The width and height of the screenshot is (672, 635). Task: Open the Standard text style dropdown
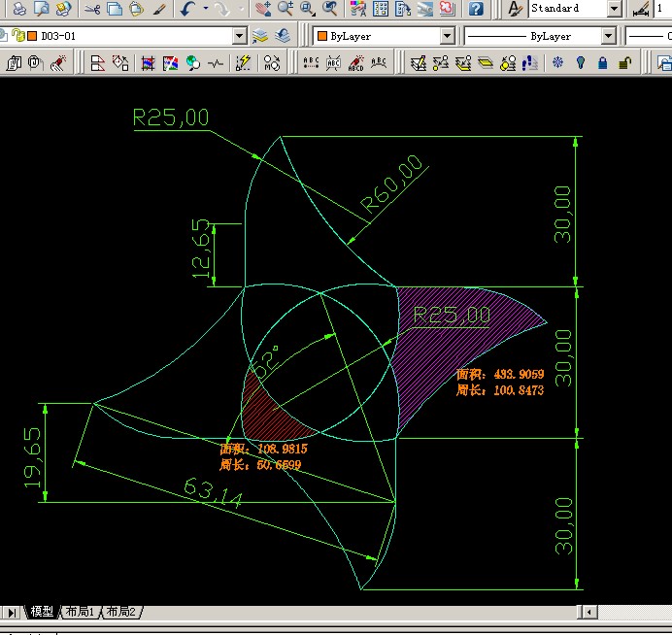(614, 9)
